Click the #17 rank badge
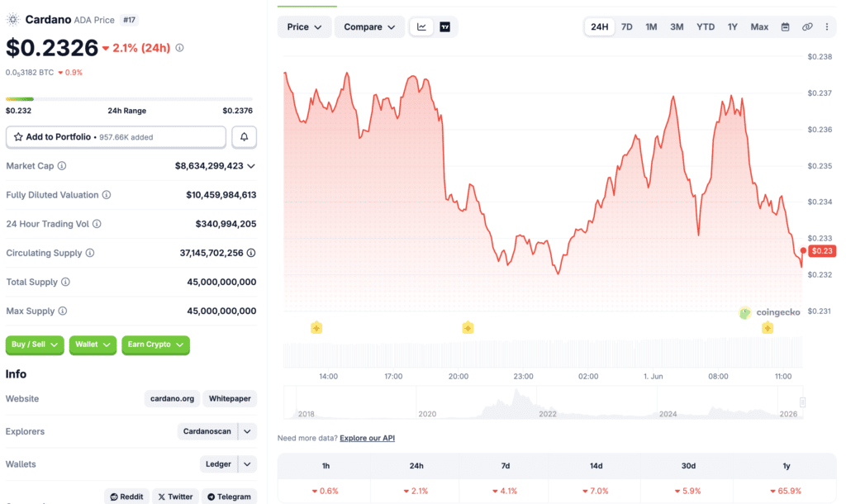Image resolution: width=846 pixels, height=504 pixels. point(129,20)
